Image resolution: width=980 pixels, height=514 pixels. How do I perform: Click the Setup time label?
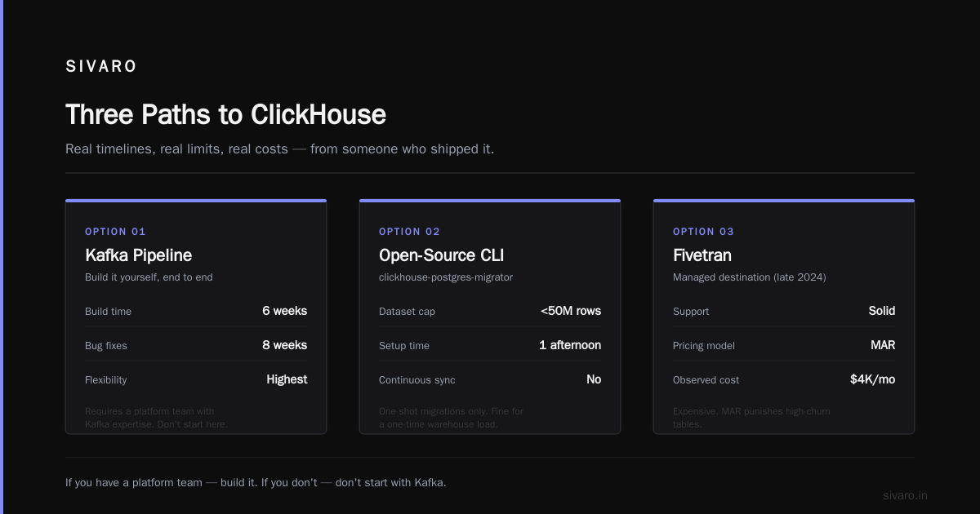point(404,346)
